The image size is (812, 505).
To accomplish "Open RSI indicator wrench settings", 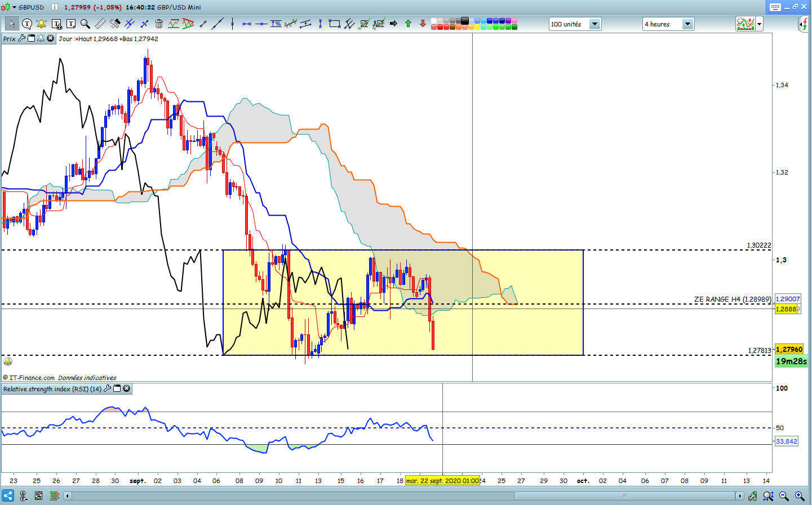I will click(x=107, y=388).
